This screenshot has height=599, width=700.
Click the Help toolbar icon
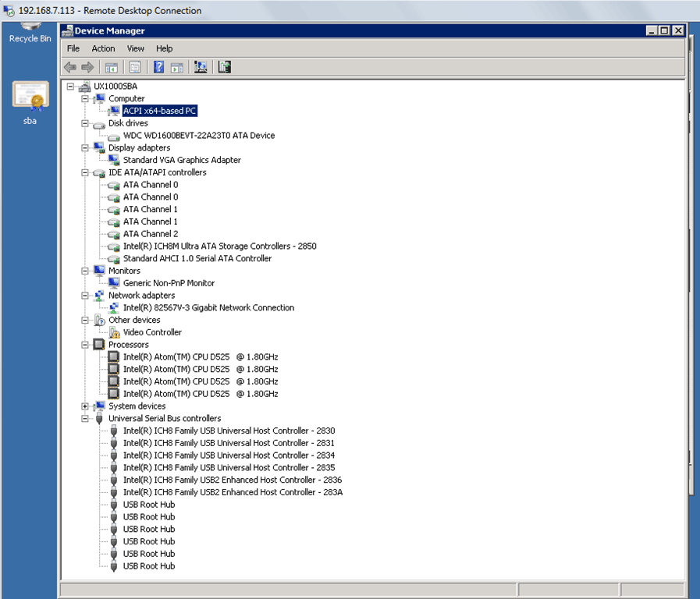click(158, 67)
